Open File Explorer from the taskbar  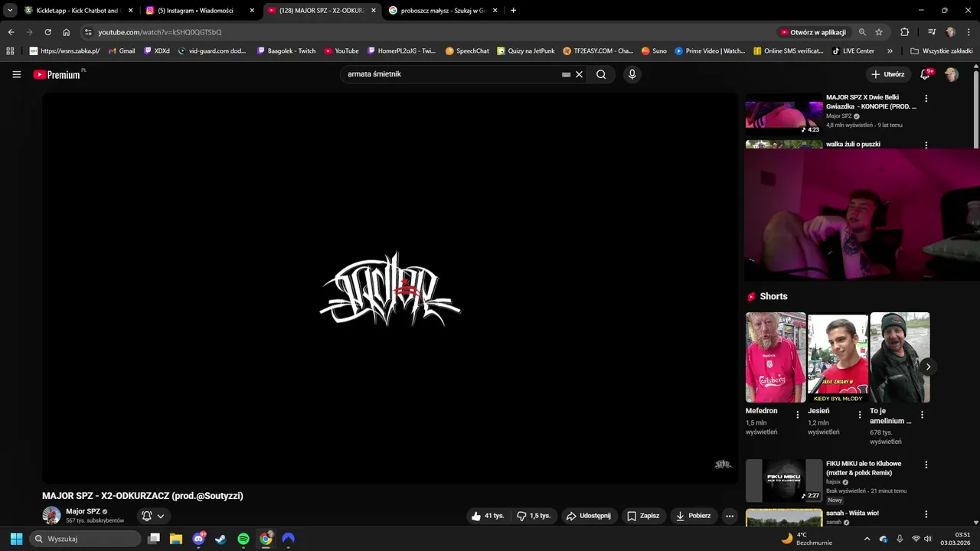pos(176,539)
